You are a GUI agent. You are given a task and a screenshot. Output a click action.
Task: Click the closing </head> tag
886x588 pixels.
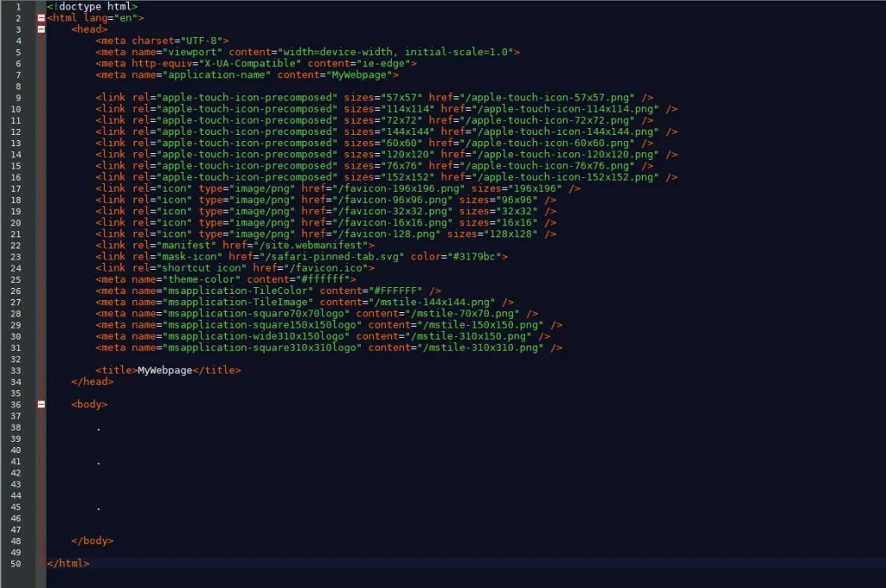(x=92, y=381)
